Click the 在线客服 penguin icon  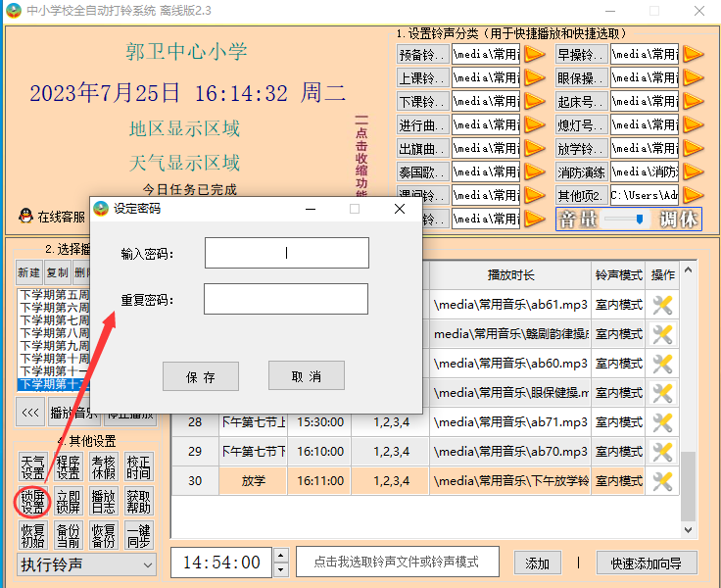click(26, 216)
